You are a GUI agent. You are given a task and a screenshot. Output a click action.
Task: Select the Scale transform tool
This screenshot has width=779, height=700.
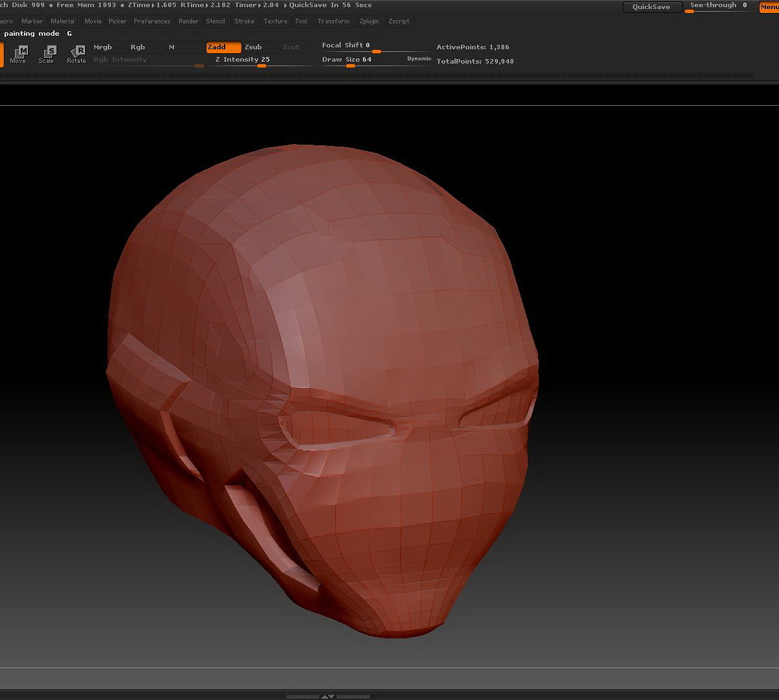click(47, 54)
